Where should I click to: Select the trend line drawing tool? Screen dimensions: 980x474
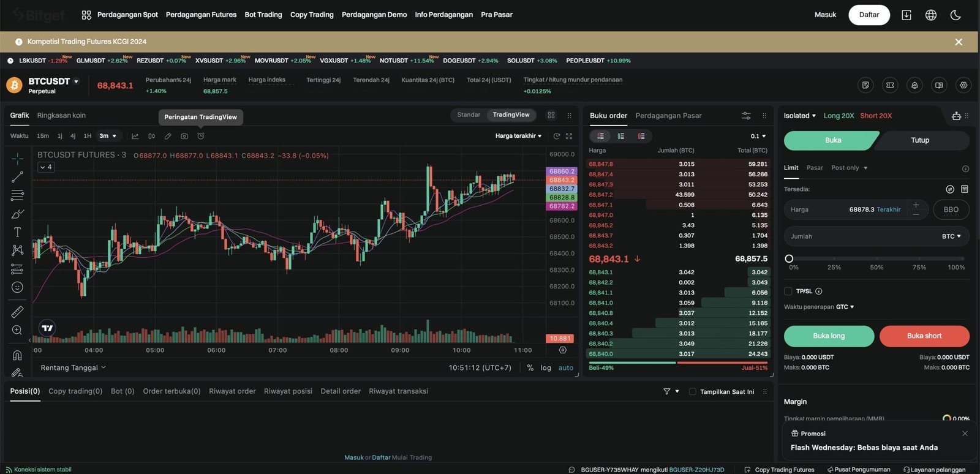(x=17, y=177)
